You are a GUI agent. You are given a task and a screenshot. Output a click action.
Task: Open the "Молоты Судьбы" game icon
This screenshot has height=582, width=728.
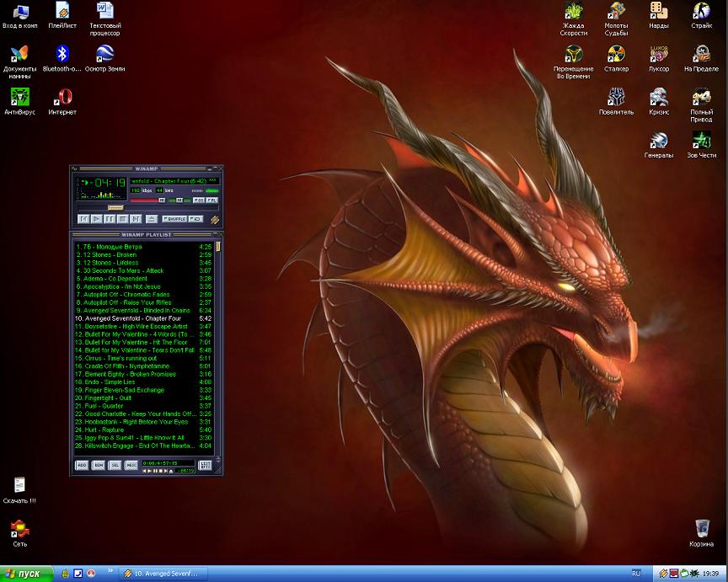(x=616, y=19)
